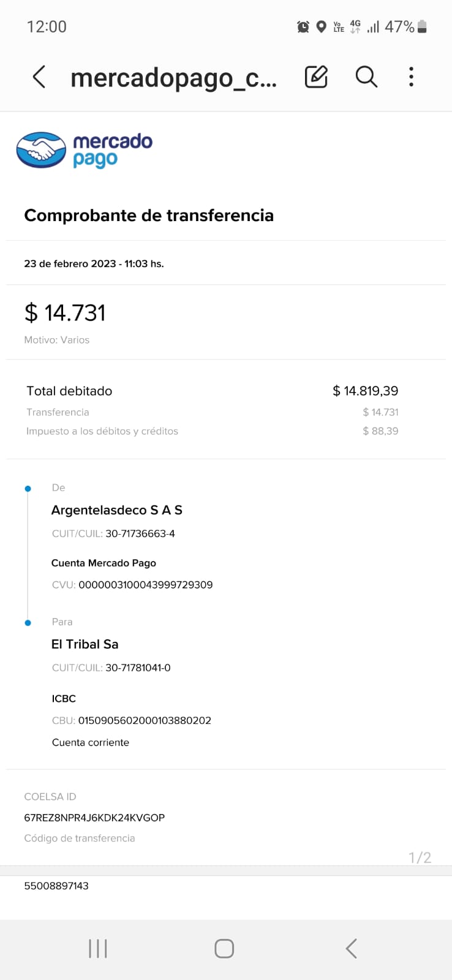Viewport: 452px width, 980px height.
Task: Open the edit document pencil icon
Action: 316,77
